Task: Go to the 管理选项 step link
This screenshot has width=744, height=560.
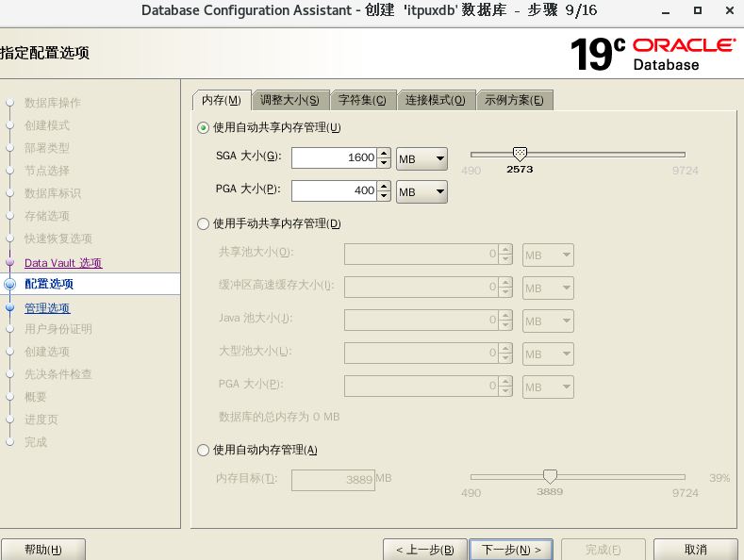Action: [47, 308]
